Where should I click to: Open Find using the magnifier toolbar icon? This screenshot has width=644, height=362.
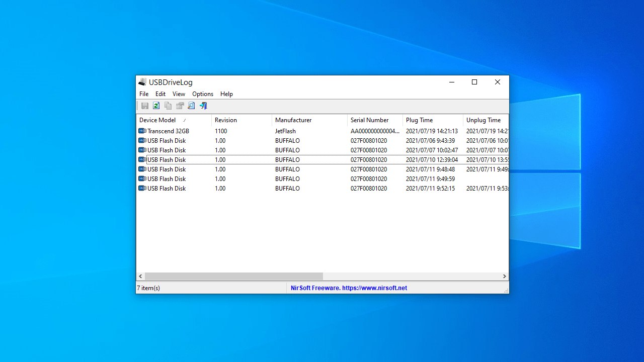(191, 106)
